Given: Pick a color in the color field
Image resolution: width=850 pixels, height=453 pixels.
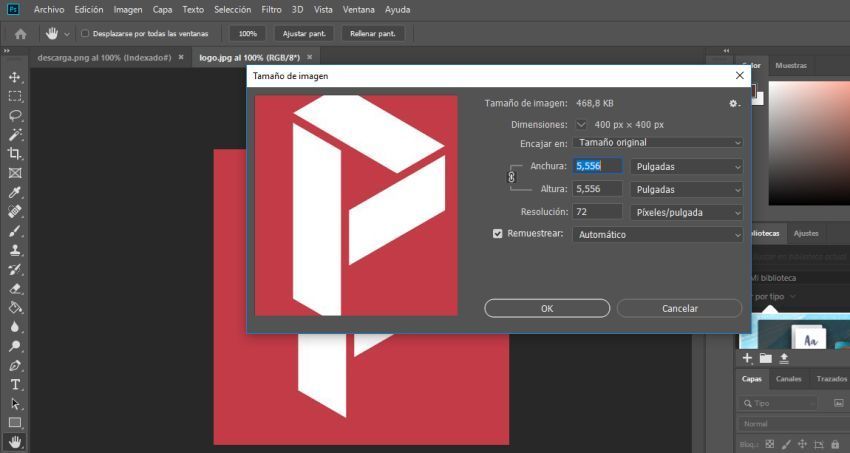Looking at the screenshot, I should 809,143.
